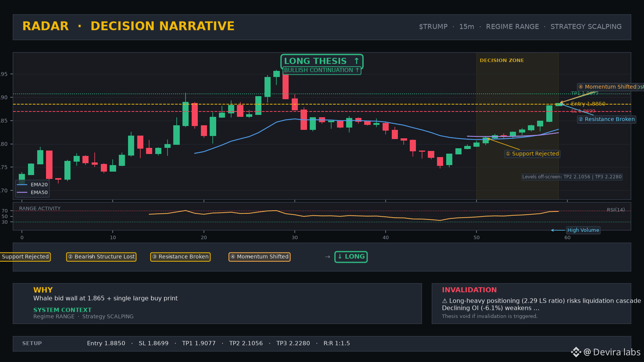Click Thesis void if invalidation is triggered
This screenshot has width=644, height=362.
click(x=490, y=316)
